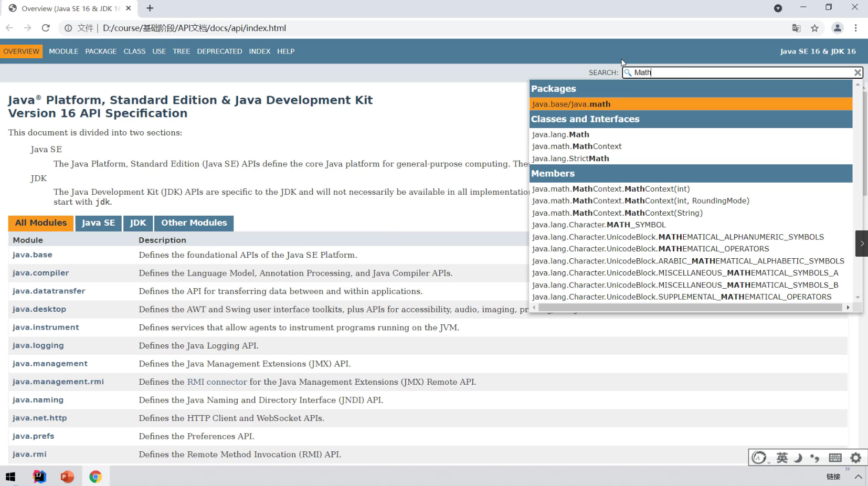
Task: Click the address bar URL
Action: [x=194, y=28]
